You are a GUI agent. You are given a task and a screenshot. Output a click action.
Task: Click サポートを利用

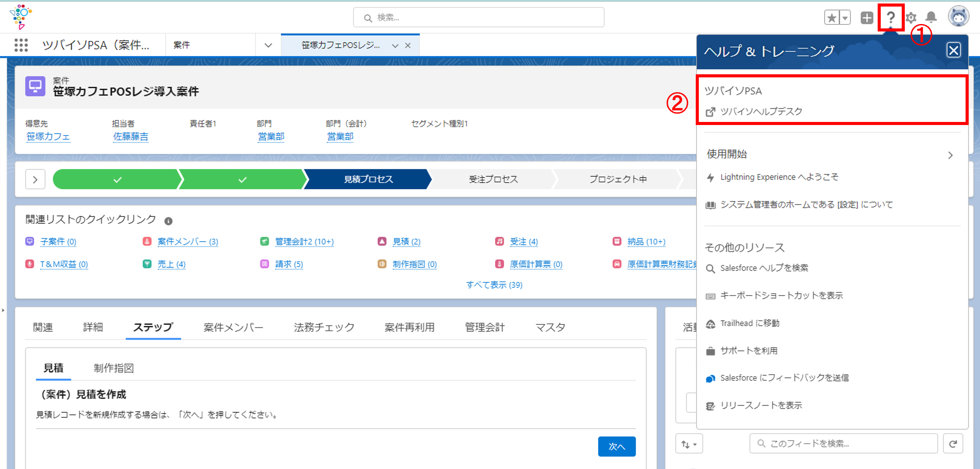(x=749, y=351)
